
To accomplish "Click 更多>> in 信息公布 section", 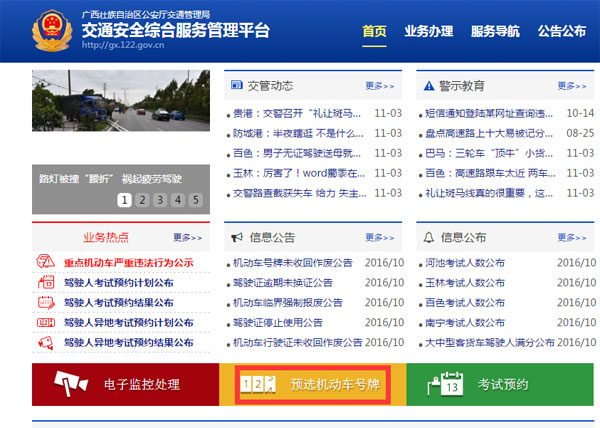I will (572, 237).
